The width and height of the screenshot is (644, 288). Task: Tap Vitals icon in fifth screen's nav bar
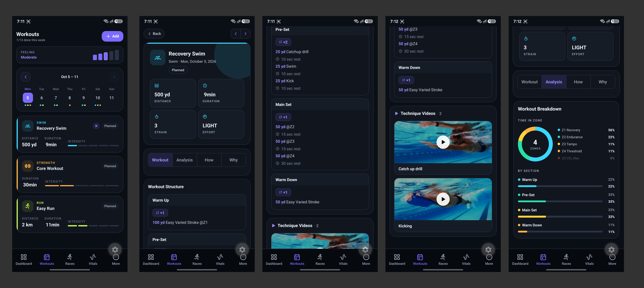pos(589,257)
